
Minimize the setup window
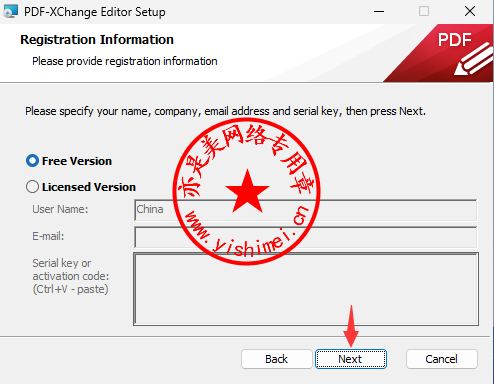(x=379, y=12)
